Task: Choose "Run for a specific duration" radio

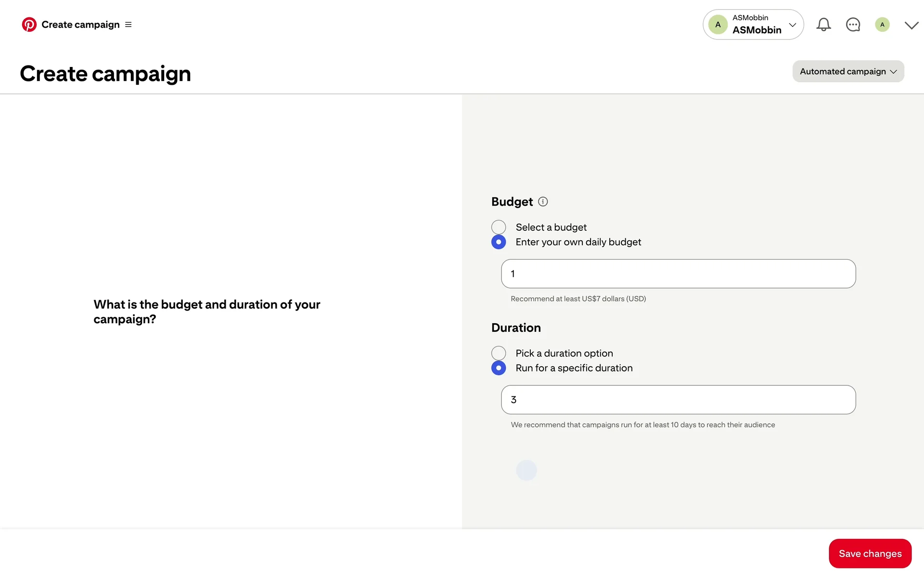Action: click(x=499, y=368)
